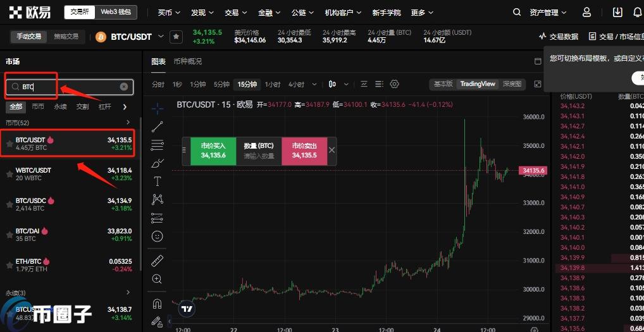This screenshot has width=644, height=332.
Task: Click the 交易数据 chart icon link
Action: point(559,37)
